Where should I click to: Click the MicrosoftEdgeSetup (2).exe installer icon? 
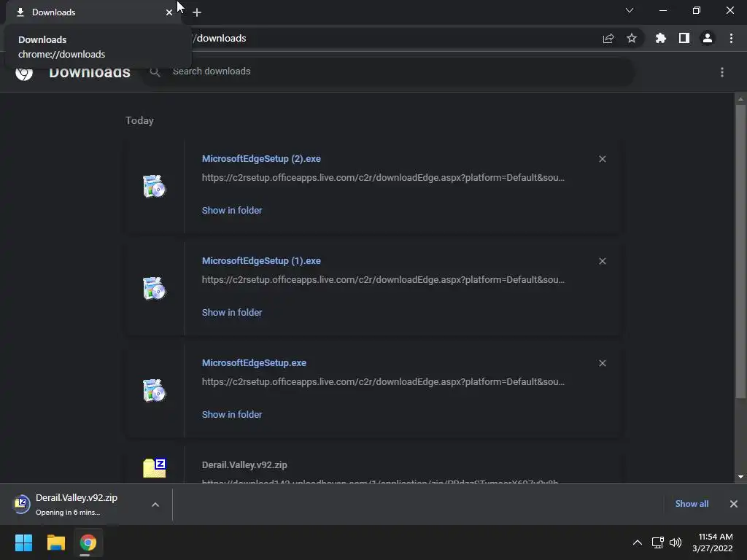click(x=155, y=186)
